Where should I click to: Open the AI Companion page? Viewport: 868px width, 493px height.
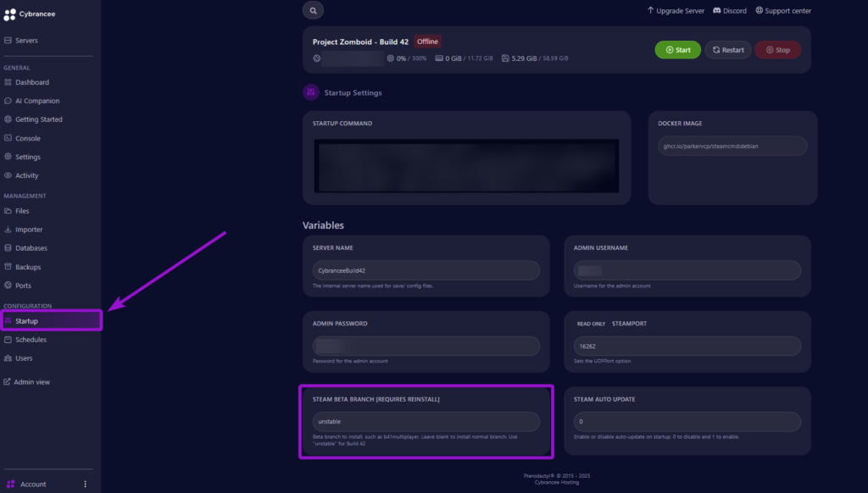36,101
